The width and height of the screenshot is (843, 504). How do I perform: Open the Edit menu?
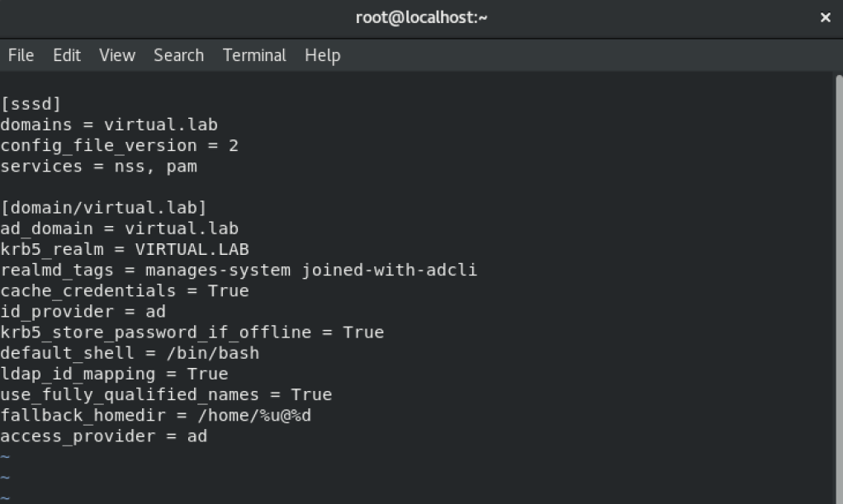click(x=66, y=55)
